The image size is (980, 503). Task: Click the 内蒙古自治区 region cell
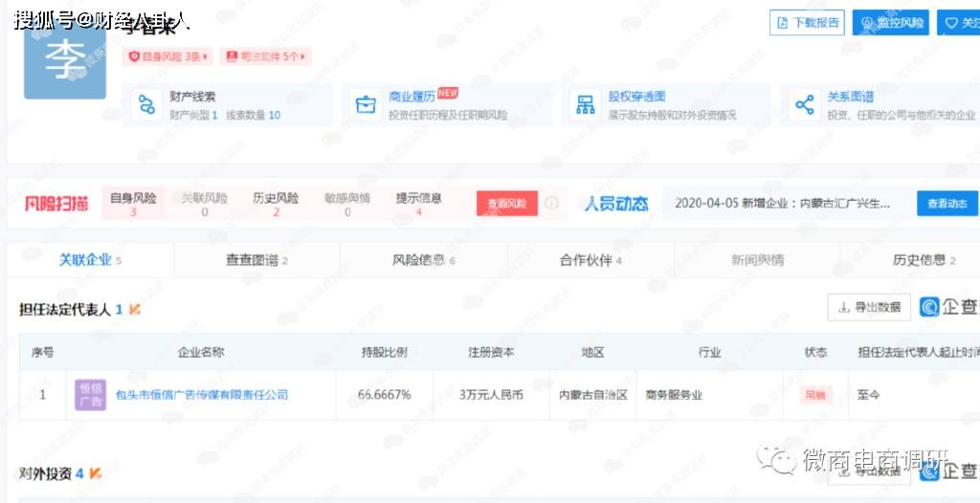pos(592,395)
